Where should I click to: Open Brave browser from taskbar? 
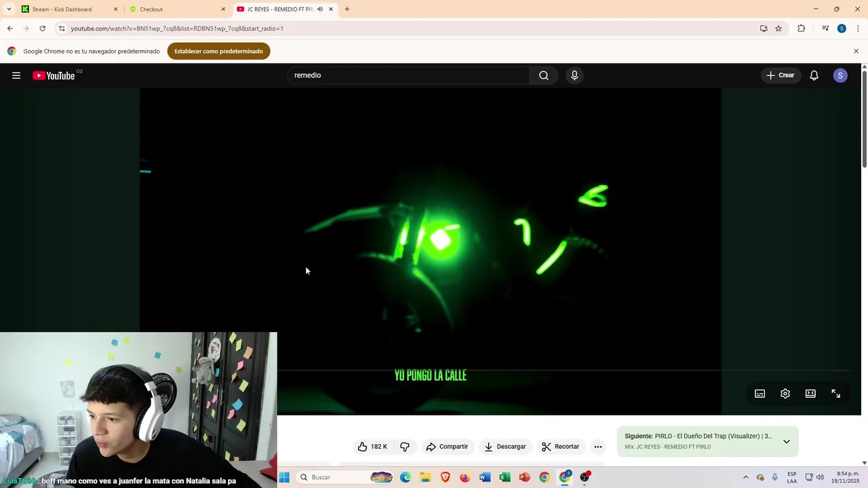[445, 477]
